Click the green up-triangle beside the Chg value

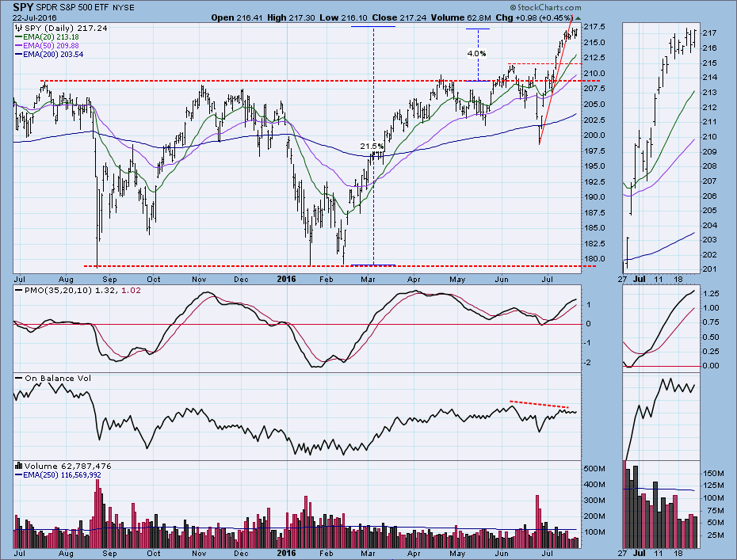coord(579,18)
